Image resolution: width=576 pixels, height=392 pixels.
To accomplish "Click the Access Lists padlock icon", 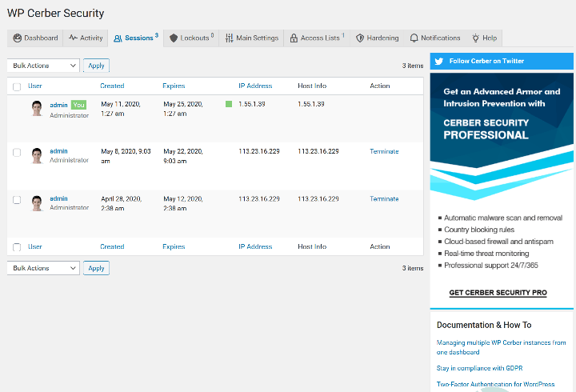I will click(x=294, y=38).
